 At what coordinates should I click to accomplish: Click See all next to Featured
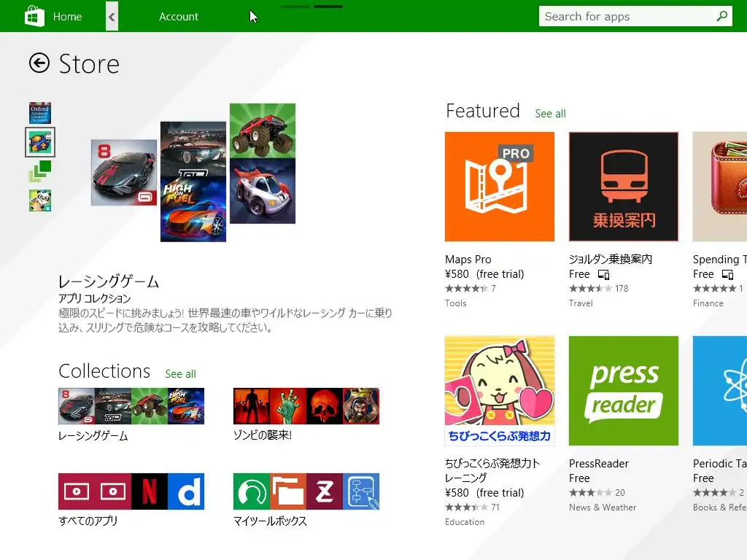(550, 113)
